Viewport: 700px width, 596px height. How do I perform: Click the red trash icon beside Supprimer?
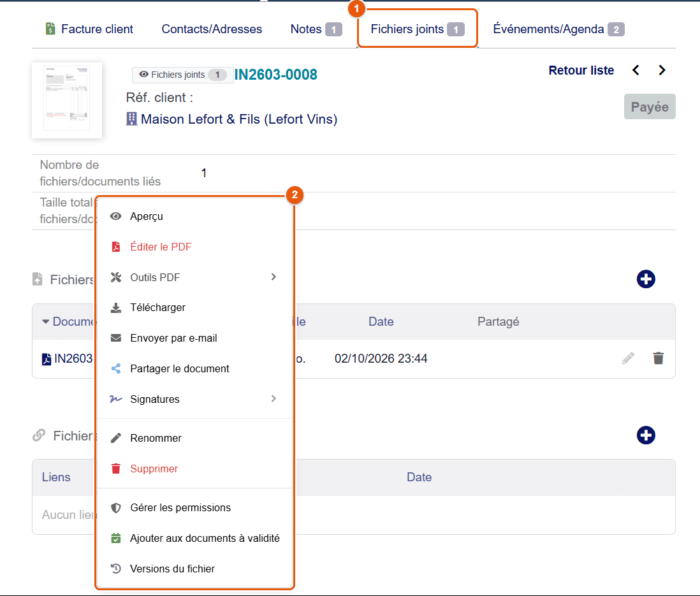(x=115, y=469)
